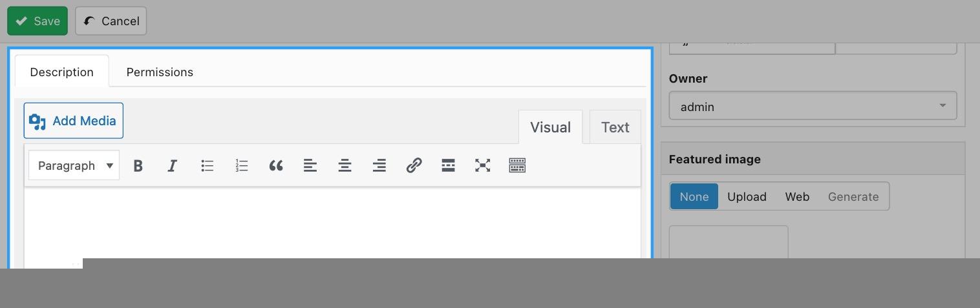Insert Read More tag

coord(449,166)
